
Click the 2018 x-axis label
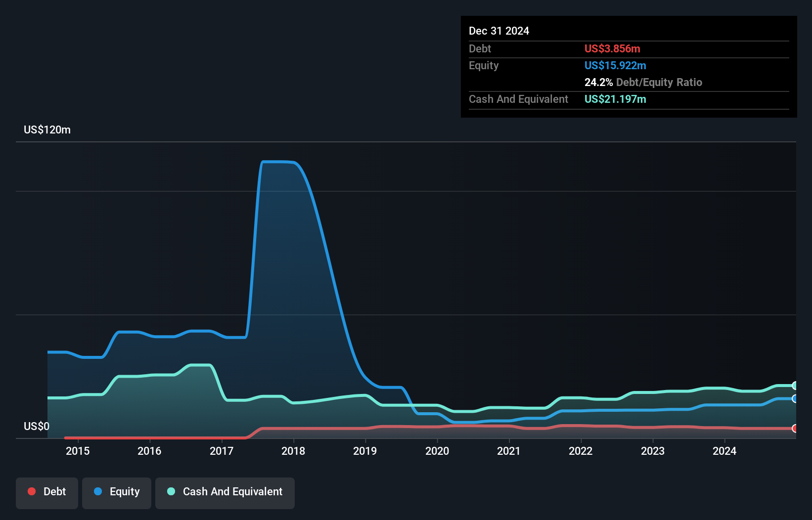293,451
